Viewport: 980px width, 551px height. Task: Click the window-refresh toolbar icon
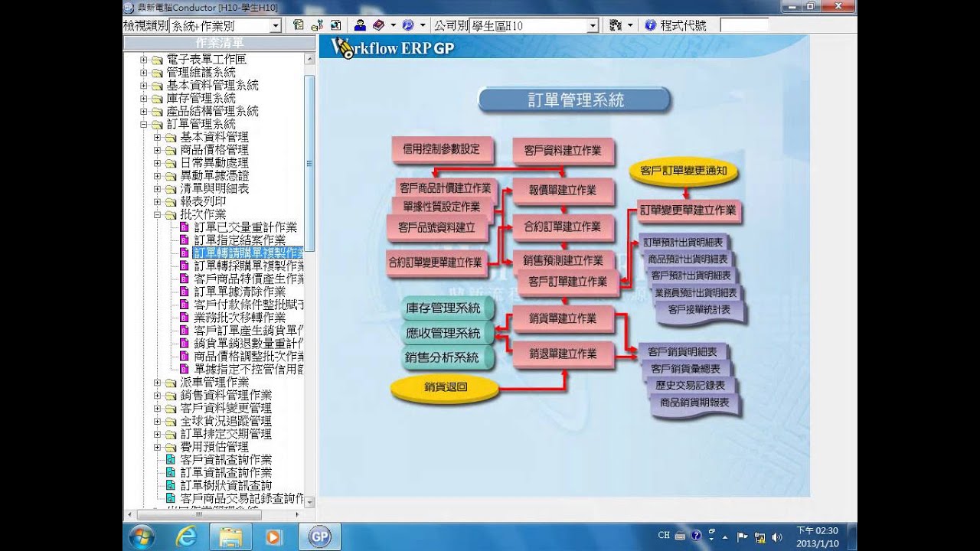335,25
